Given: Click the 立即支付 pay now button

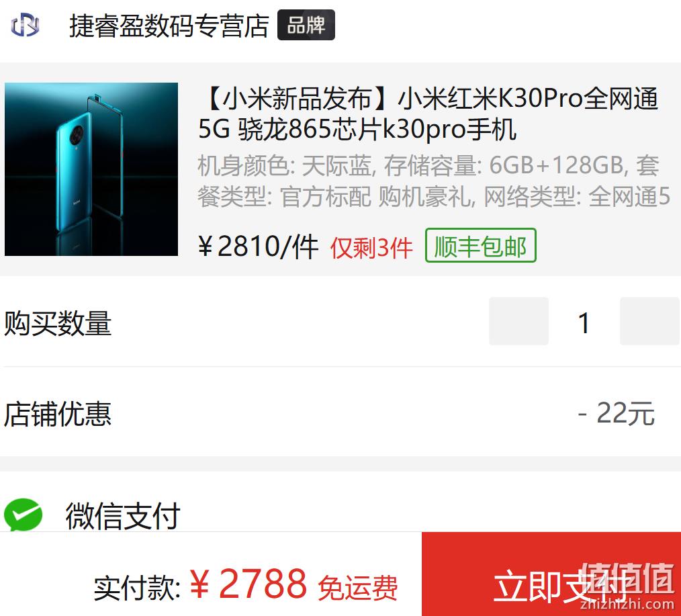Looking at the screenshot, I should coord(551,574).
